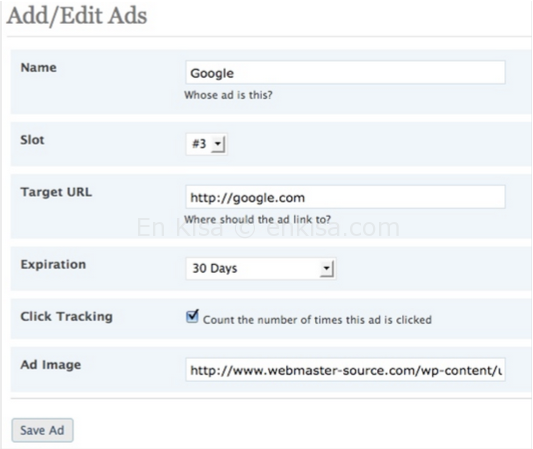
Task: Click the Target URL input field
Action: tap(345, 197)
